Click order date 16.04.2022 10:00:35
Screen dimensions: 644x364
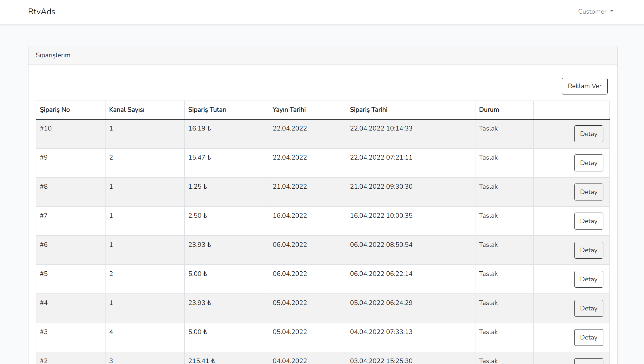pyautogui.click(x=381, y=216)
